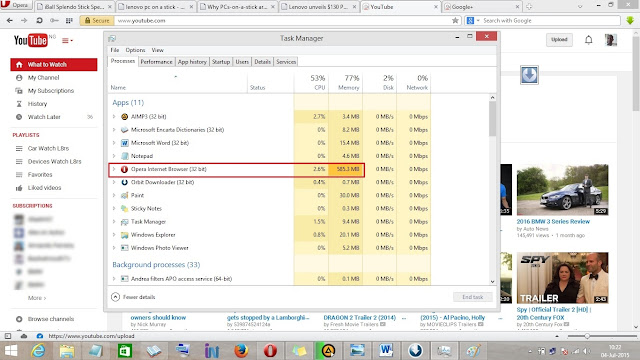The height and width of the screenshot is (360, 640).
Task: Expand the Microsoft Word (32 bit) process
Action: pos(114,143)
